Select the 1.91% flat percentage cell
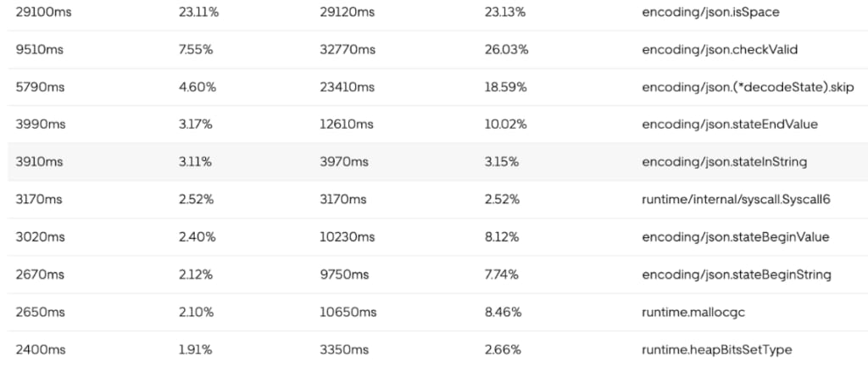868x366 pixels. coord(195,349)
